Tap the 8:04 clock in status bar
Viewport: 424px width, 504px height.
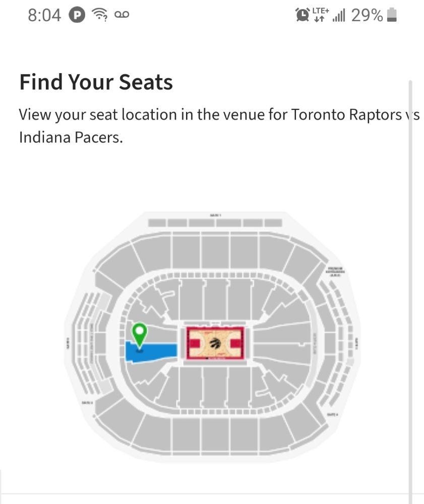44,15
